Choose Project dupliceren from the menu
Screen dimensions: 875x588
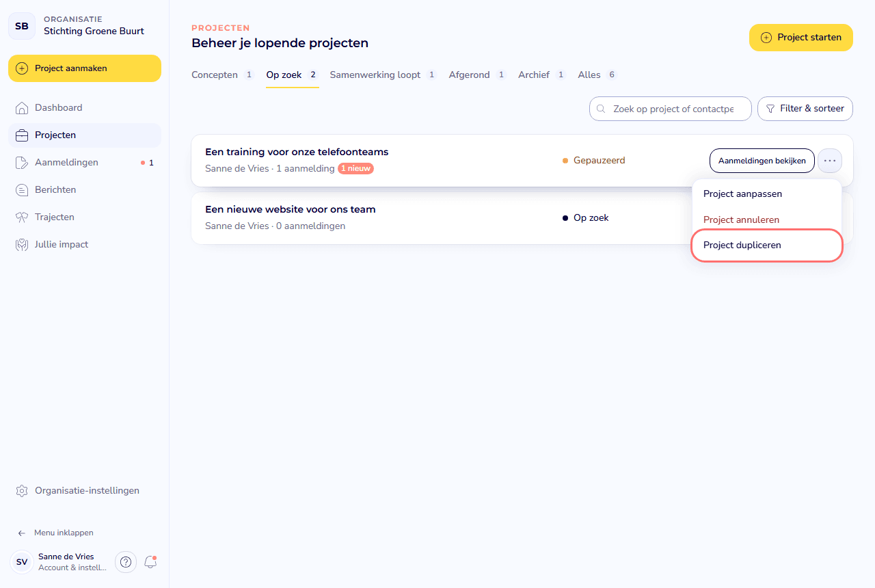click(767, 245)
